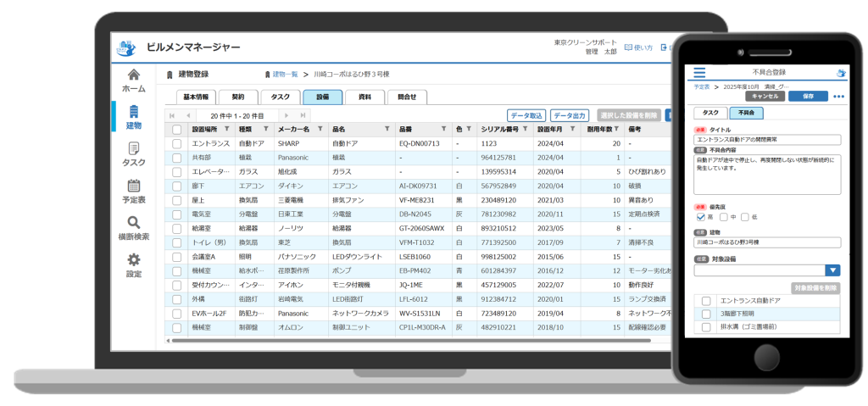Open the タスク sidebar icon
This screenshot has height=406, width=868.
133,154
